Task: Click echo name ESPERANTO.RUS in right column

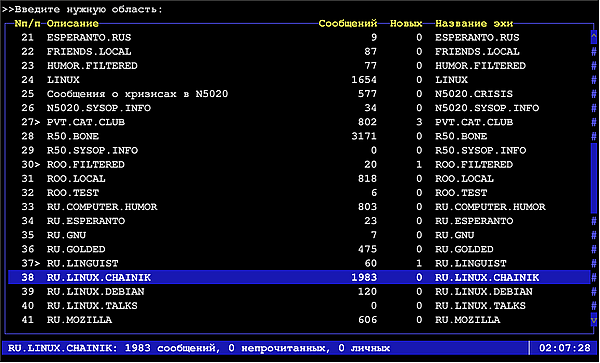Action: [x=477, y=37]
